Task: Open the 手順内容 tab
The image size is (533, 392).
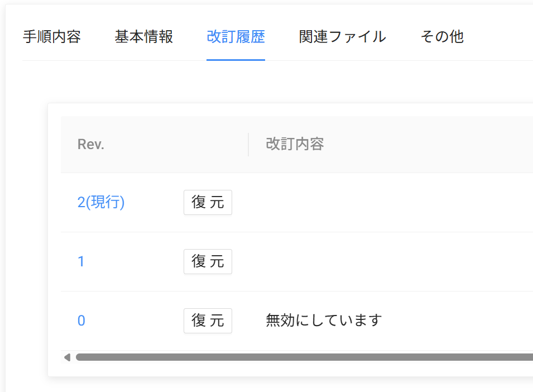Action: click(x=51, y=37)
